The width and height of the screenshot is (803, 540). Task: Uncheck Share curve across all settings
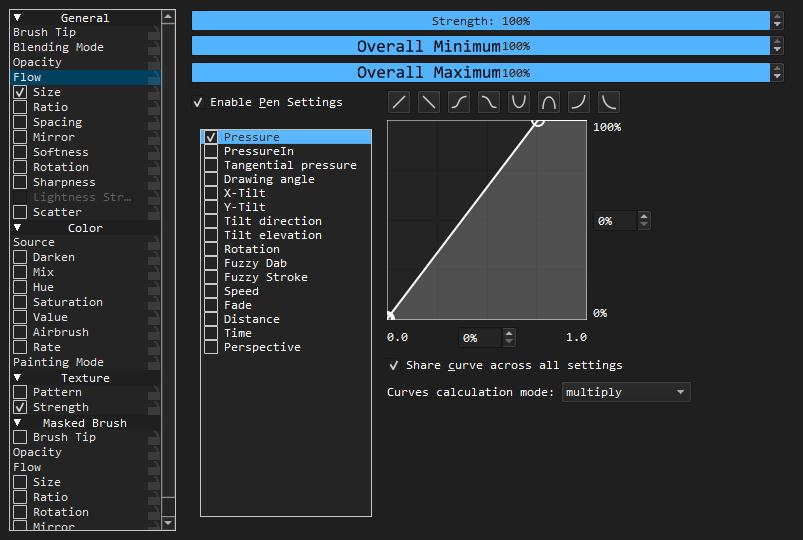[394, 365]
